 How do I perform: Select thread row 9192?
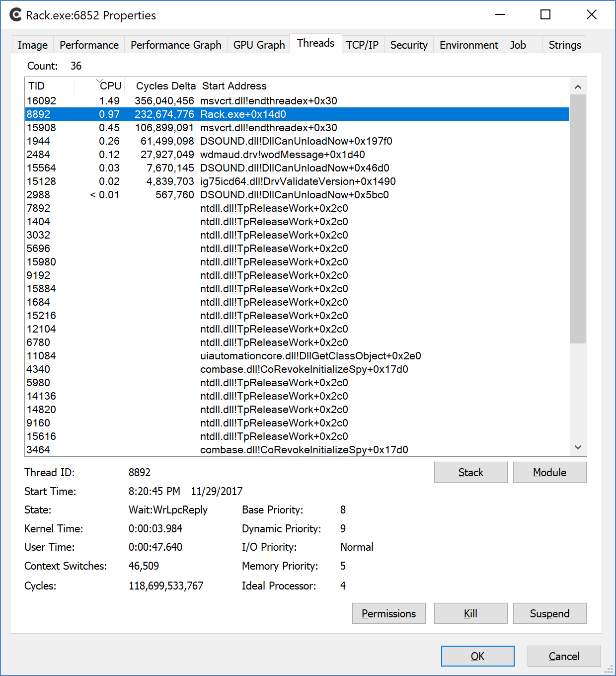pyautogui.click(x=297, y=275)
